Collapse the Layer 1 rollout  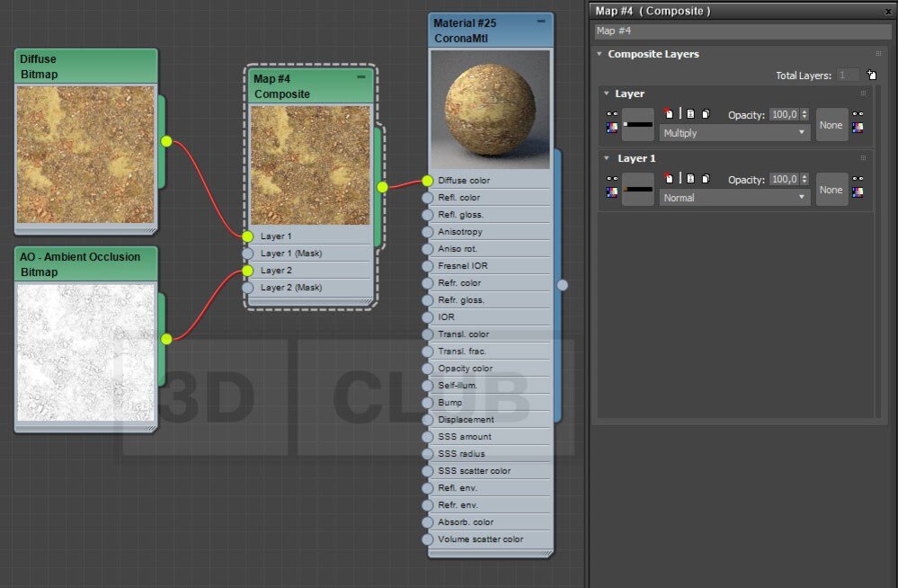click(607, 158)
